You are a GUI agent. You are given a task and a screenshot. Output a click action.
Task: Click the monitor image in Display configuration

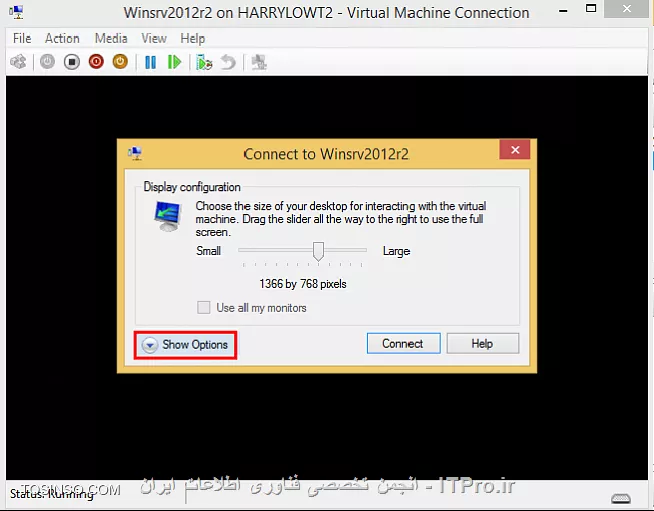[167, 216]
